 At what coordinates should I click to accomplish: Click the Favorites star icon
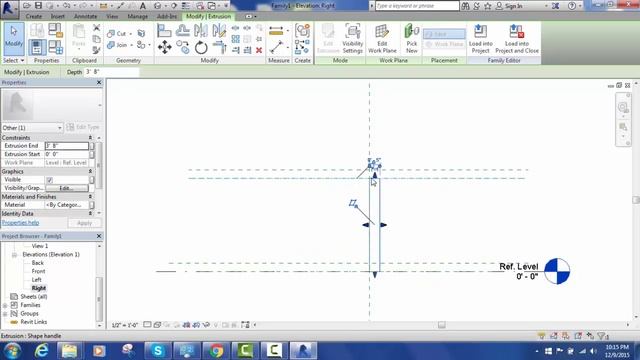tap(488, 6)
